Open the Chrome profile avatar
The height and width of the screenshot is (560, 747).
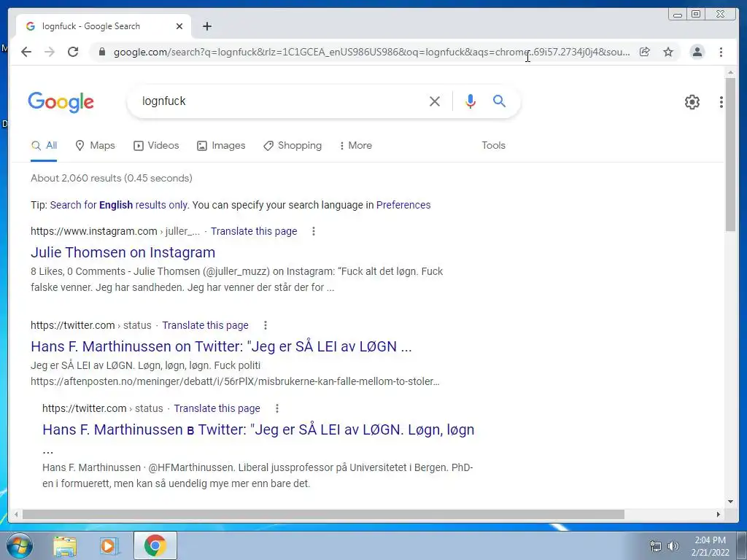[x=697, y=52]
